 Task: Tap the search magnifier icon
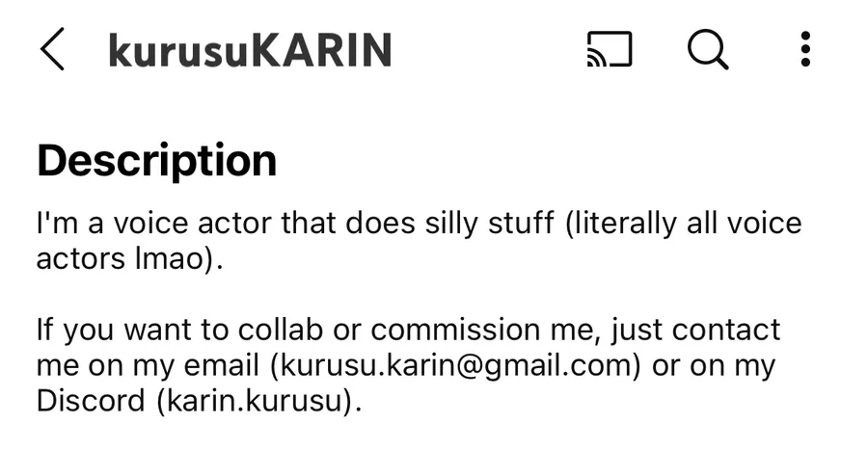coord(708,49)
